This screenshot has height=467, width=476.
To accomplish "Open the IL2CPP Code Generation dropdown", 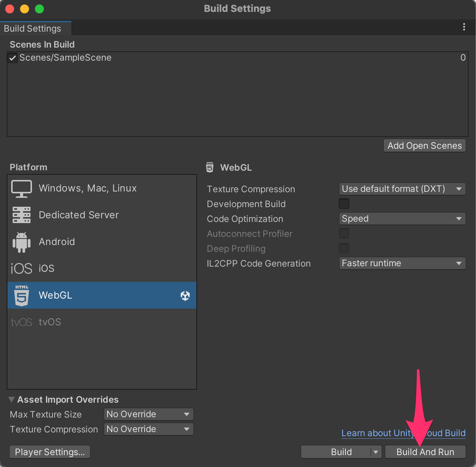I will click(402, 263).
